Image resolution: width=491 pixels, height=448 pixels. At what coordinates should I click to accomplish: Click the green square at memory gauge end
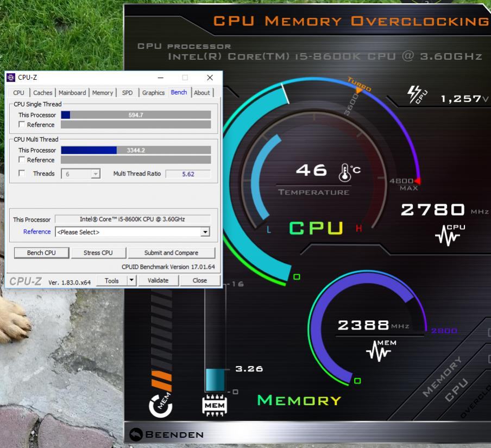[357, 381]
